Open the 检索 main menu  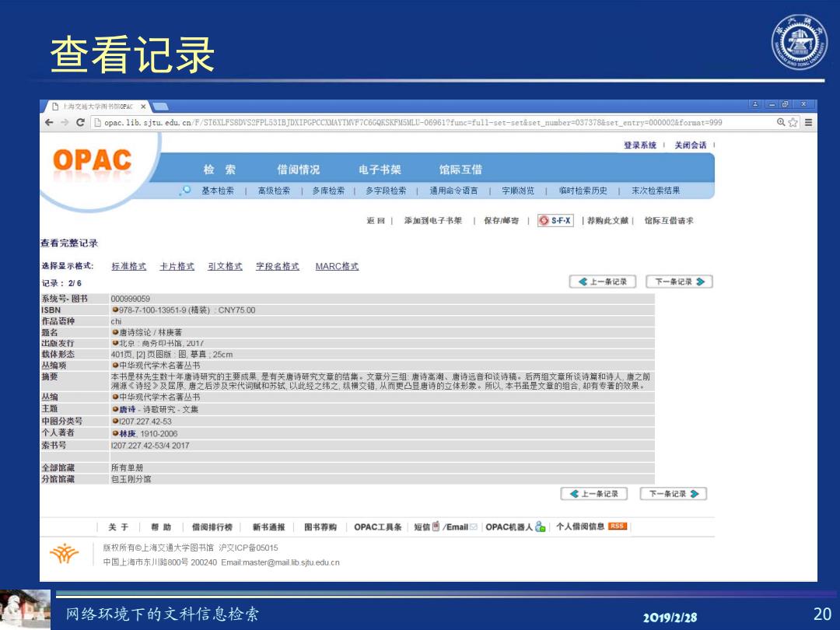pyautogui.click(x=219, y=170)
